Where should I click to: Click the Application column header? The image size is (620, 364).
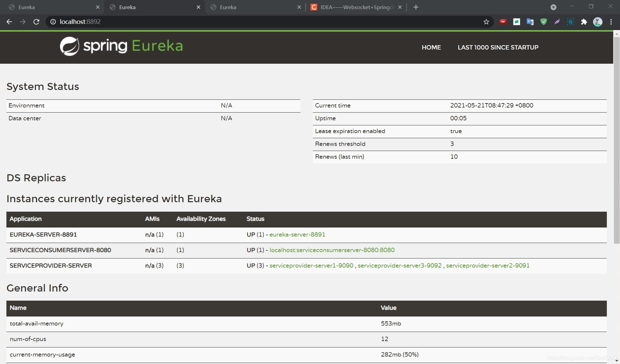26,219
